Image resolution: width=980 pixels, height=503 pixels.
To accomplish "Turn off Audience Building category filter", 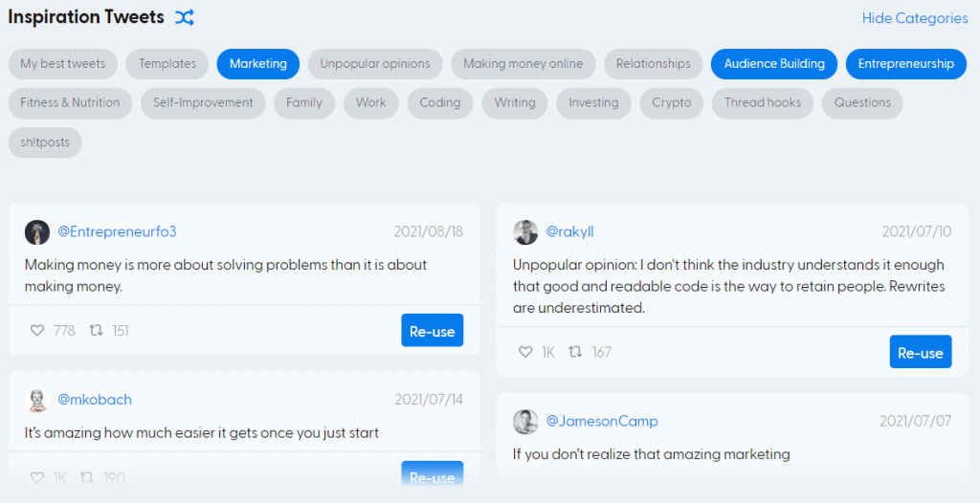I will 774,64.
